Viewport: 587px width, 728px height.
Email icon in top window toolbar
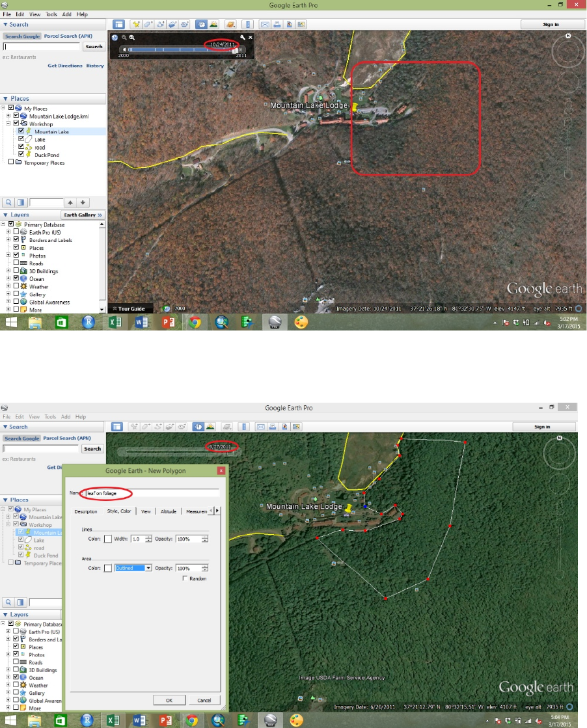coord(265,25)
